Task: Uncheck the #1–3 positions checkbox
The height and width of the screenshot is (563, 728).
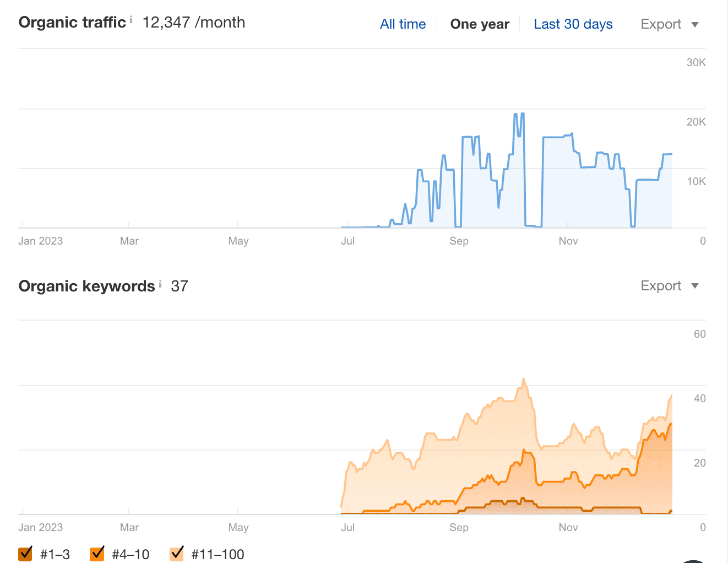Action: click(25, 554)
